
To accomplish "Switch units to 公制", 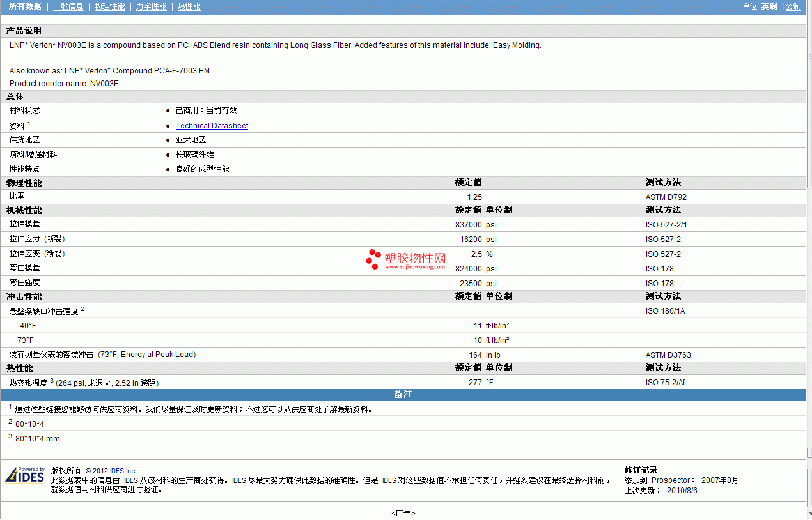I will tap(793, 6).
